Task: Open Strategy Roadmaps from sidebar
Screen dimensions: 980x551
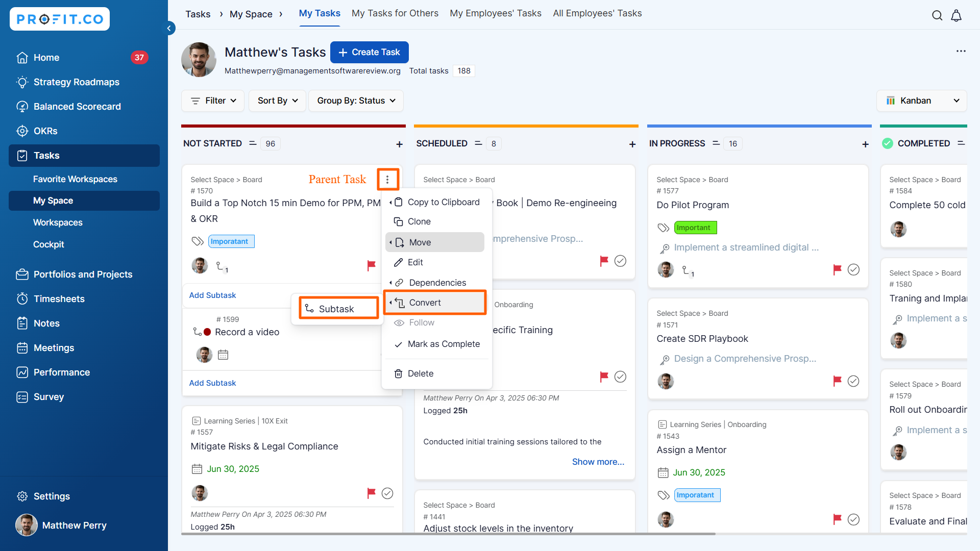Action: pos(76,82)
